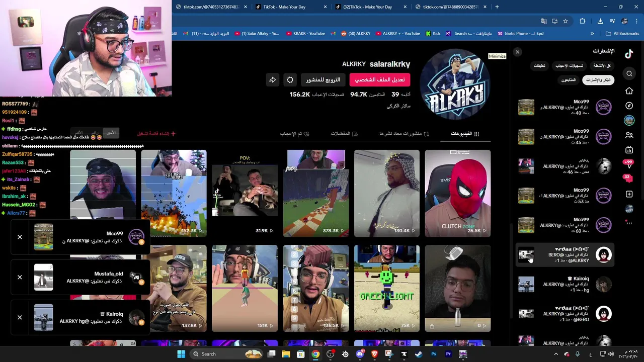Open search in the TikTok sidebar

629,74
